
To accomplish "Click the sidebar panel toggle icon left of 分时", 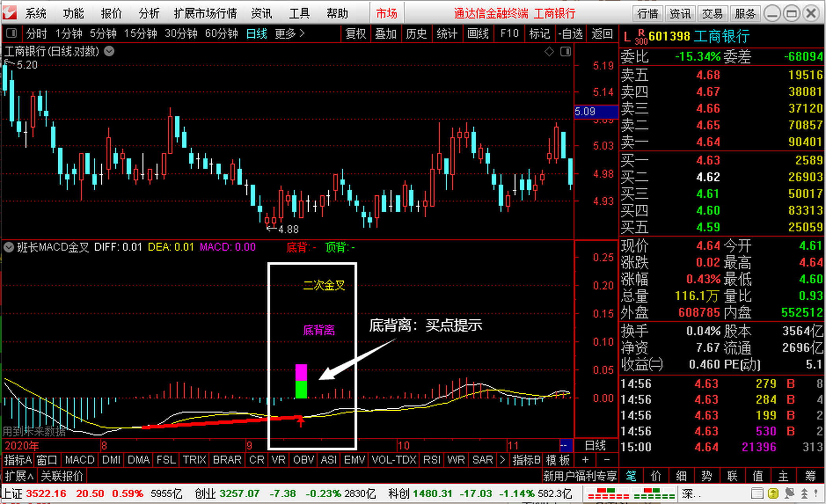I will [12, 33].
